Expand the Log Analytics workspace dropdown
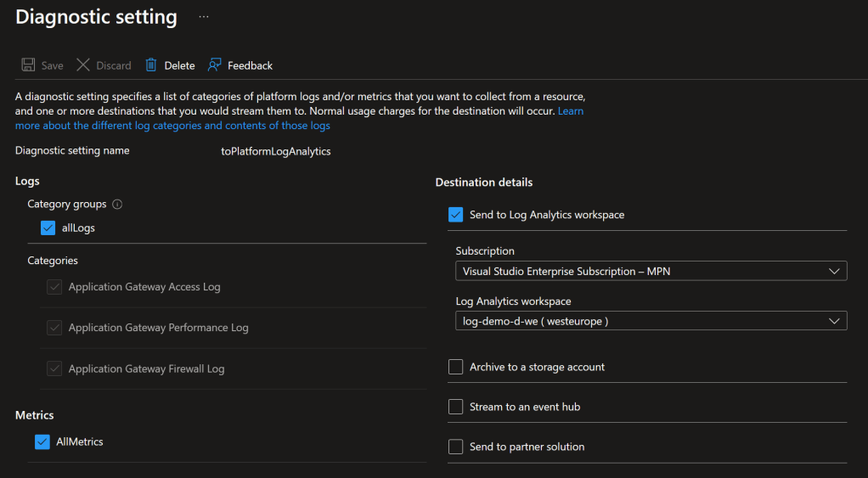The height and width of the screenshot is (478, 868). (651, 321)
